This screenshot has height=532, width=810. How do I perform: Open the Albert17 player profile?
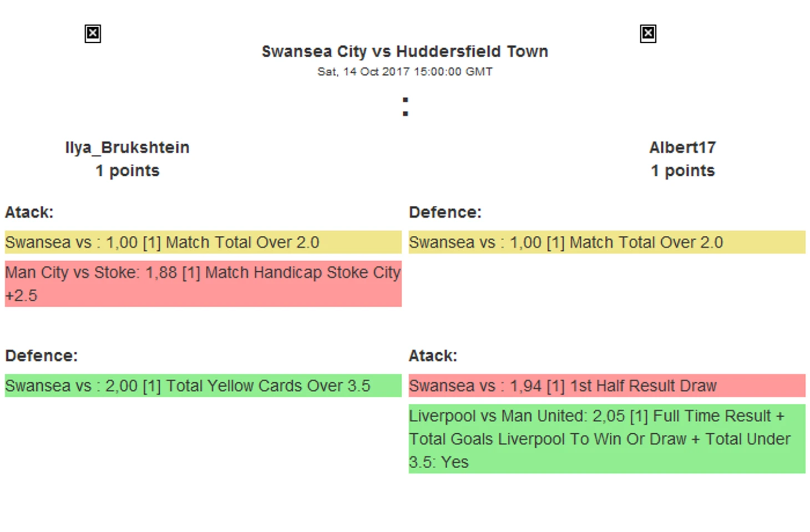pyautogui.click(x=682, y=148)
